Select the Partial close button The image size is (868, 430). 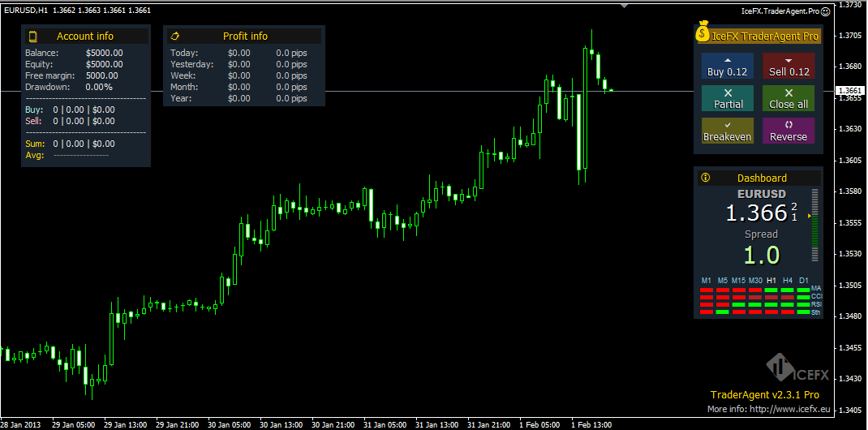(728, 98)
